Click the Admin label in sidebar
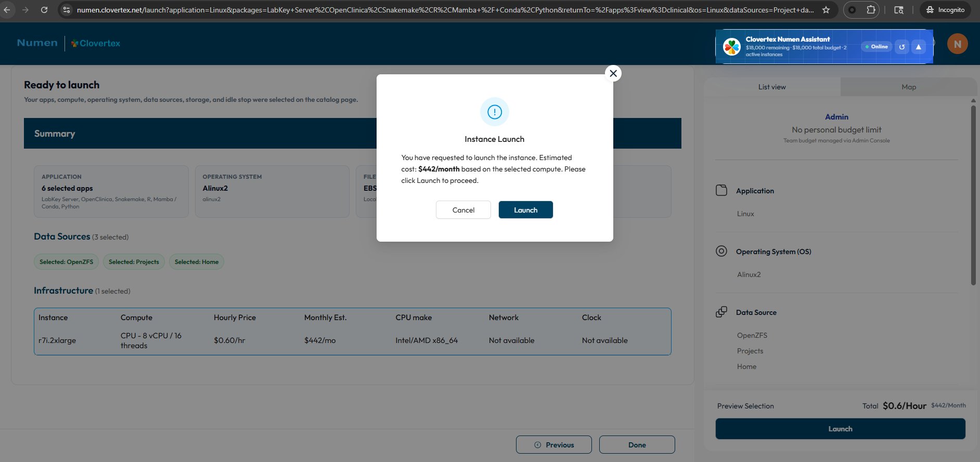 pos(836,117)
